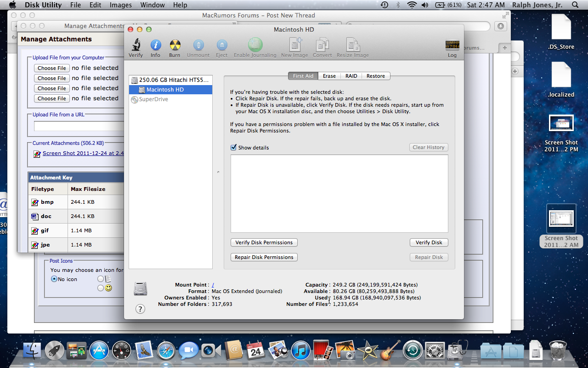Select the No icon radio button
The image size is (588, 368).
[x=54, y=279]
